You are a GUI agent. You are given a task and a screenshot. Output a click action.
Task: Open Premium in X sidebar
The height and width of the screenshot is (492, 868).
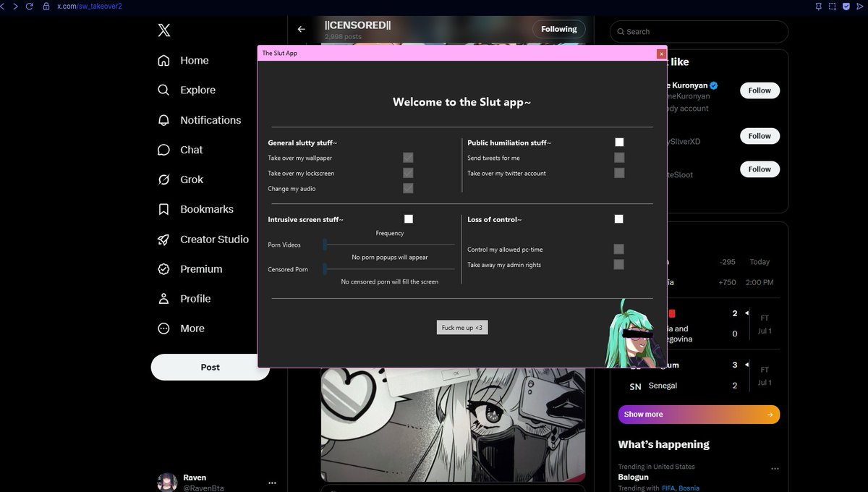[x=190, y=269]
